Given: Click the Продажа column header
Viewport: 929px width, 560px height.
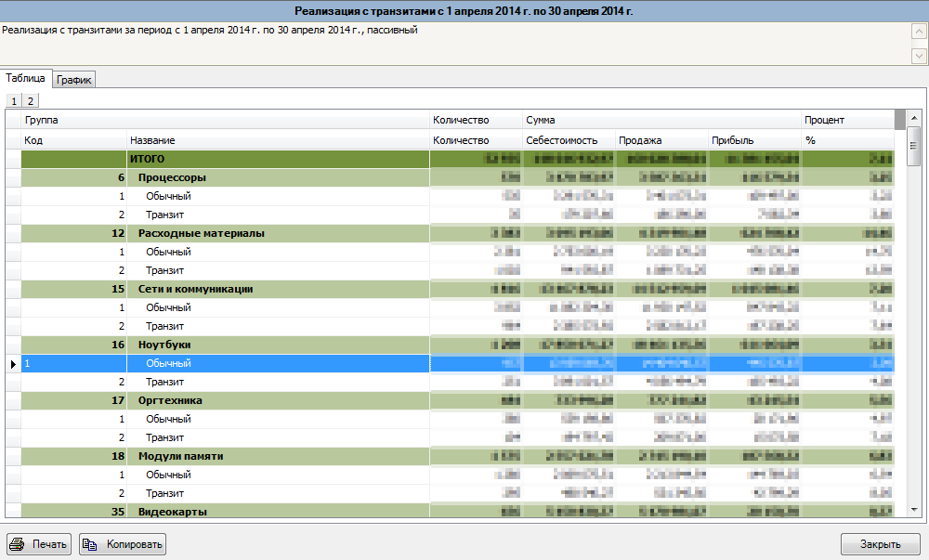Looking at the screenshot, I should point(662,140).
